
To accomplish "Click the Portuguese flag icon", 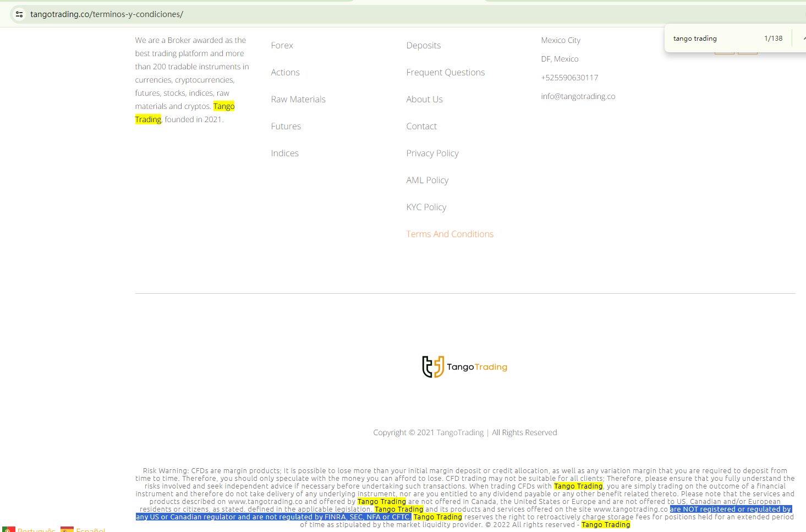I will pos(9,529).
